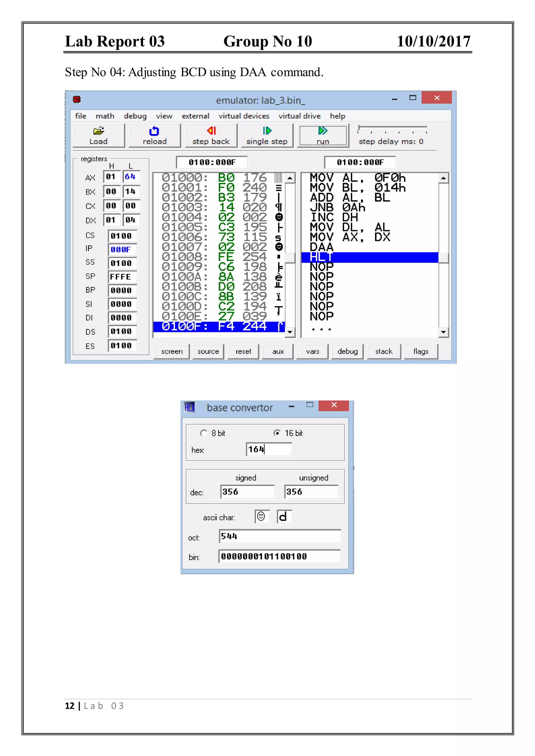The height and width of the screenshot is (756, 535).
Task: Click the hex input field
Action: point(269,449)
